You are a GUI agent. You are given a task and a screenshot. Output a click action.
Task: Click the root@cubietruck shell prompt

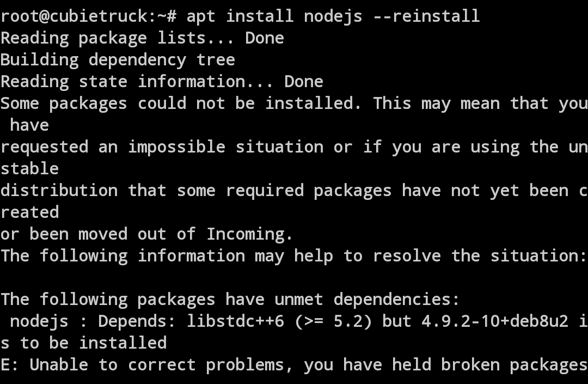coord(88,16)
